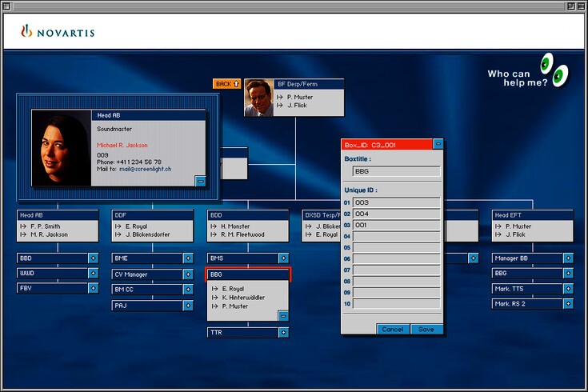Expand the TTR box

click(x=283, y=332)
